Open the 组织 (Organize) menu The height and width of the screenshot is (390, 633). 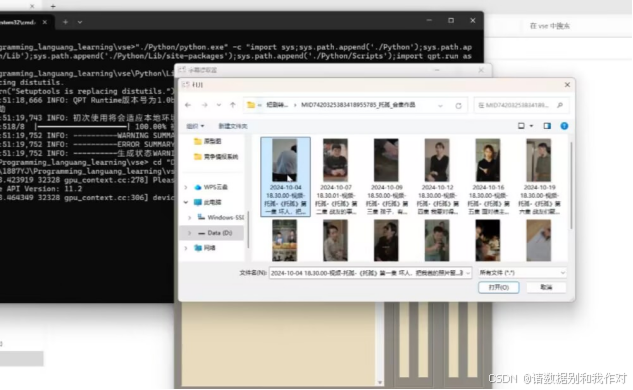[x=195, y=126]
